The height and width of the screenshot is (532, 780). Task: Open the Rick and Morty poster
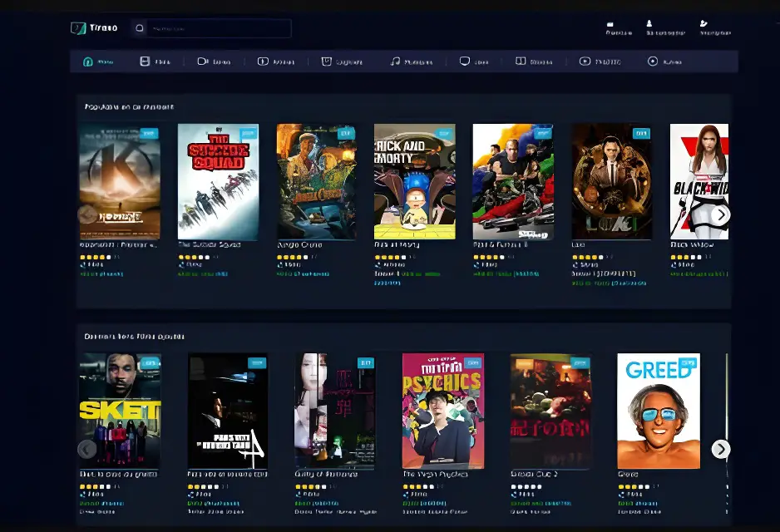pyautogui.click(x=414, y=182)
